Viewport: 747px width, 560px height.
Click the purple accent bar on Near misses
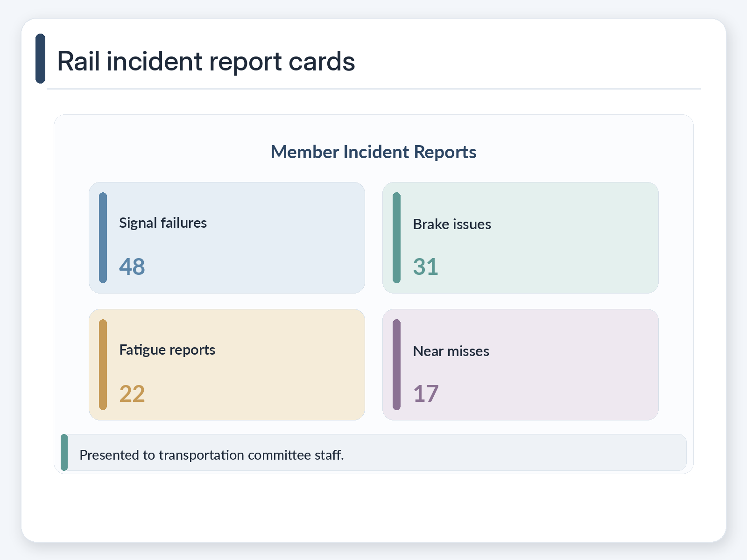[x=397, y=365]
